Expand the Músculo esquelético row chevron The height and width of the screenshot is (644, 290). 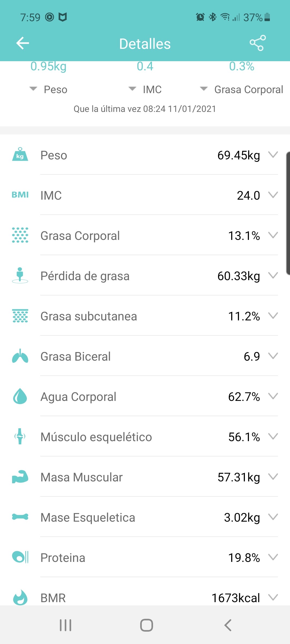(273, 436)
